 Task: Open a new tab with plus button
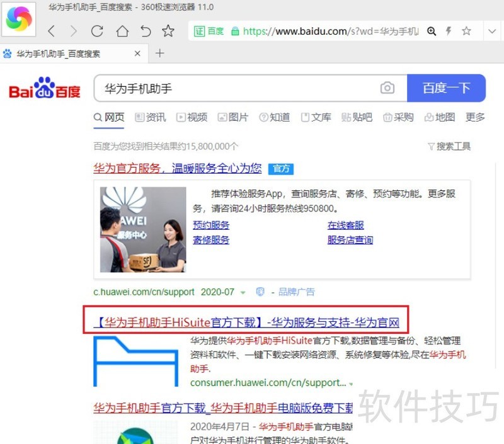160,53
